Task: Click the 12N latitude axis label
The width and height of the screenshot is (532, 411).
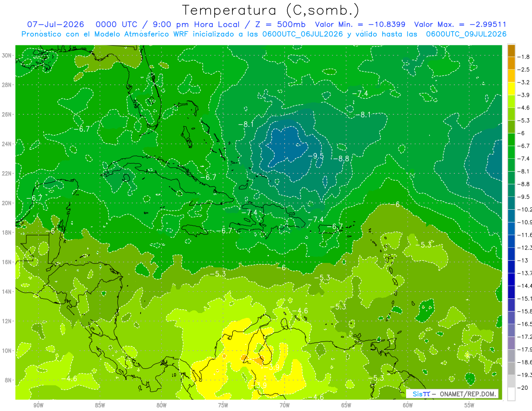Action: [7, 321]
